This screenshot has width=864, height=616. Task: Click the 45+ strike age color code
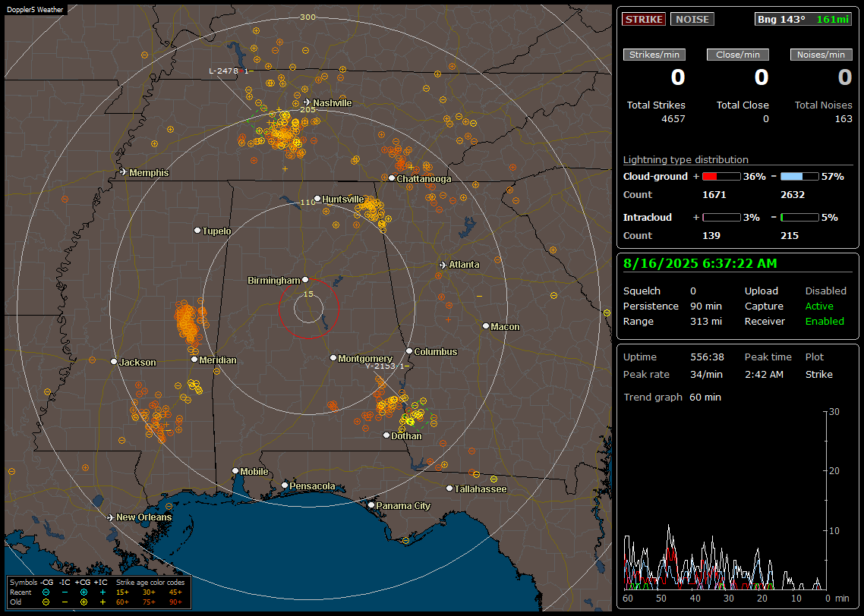(175, 592)
